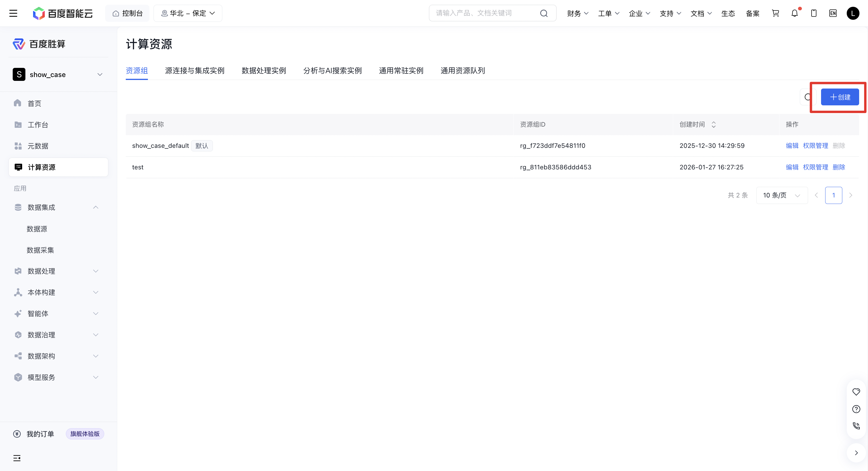Image resolution: width=868 pixels, height=471 pixels.
Task: Click the search magnifier in header search box
Action: click(x=544, y=13)
